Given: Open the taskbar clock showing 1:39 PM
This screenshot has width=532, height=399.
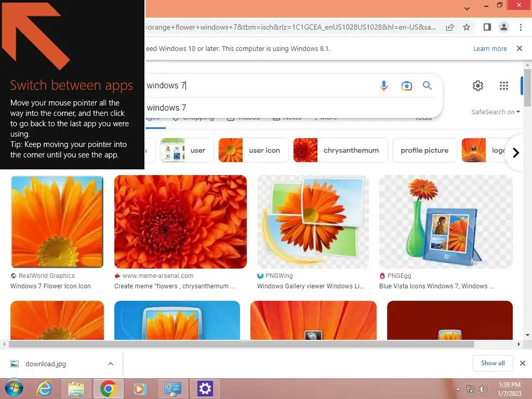Looking at the screenshot, I should coord(510,389).
